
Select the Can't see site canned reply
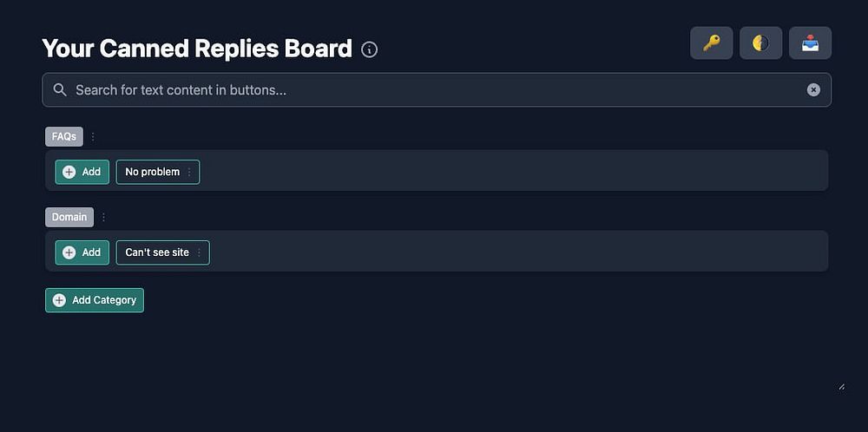157,253
